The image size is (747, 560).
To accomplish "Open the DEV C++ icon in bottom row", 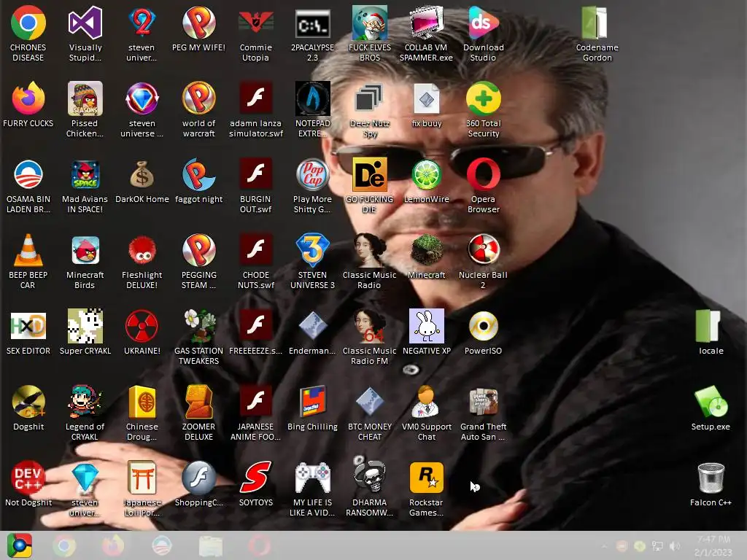I will [x=28, y=478].
